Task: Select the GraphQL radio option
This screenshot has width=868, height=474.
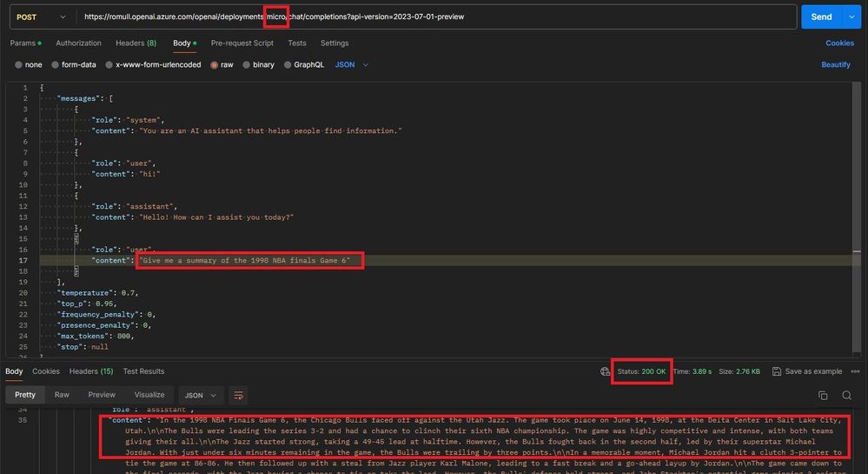Action: pos(288,65)
